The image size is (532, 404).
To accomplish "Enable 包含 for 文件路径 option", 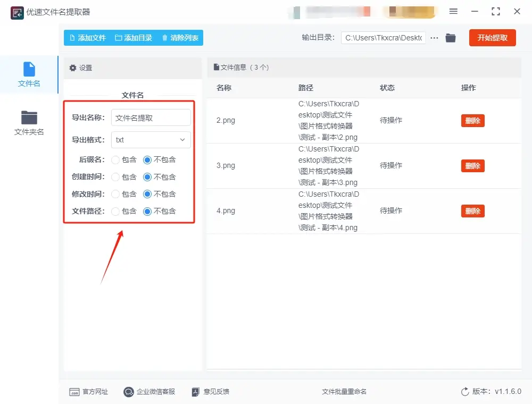I will click(x=115, y=211).
